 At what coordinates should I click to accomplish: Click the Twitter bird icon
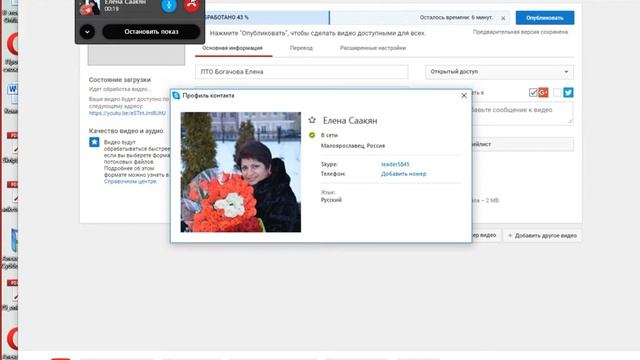(568, 93)
